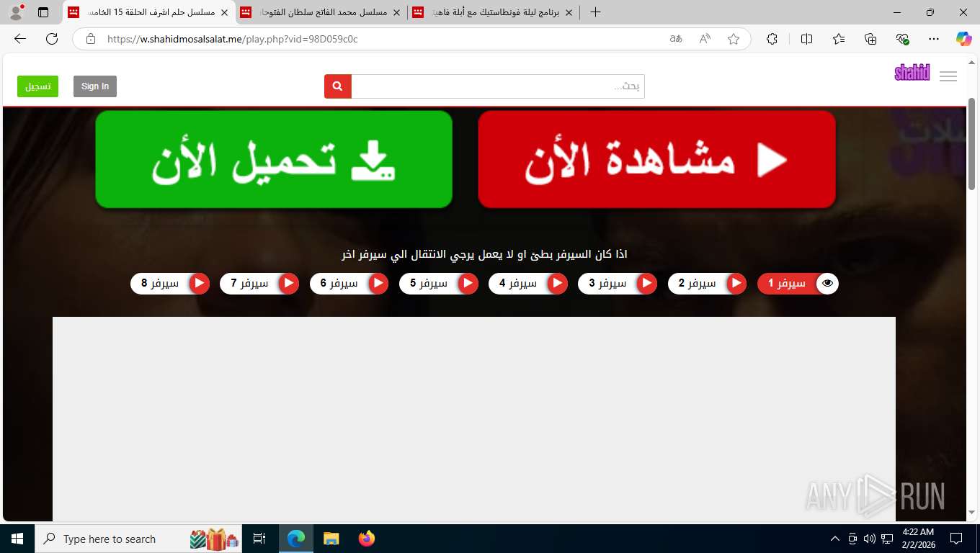Switch to سيرفر 8

pos(170,284)
